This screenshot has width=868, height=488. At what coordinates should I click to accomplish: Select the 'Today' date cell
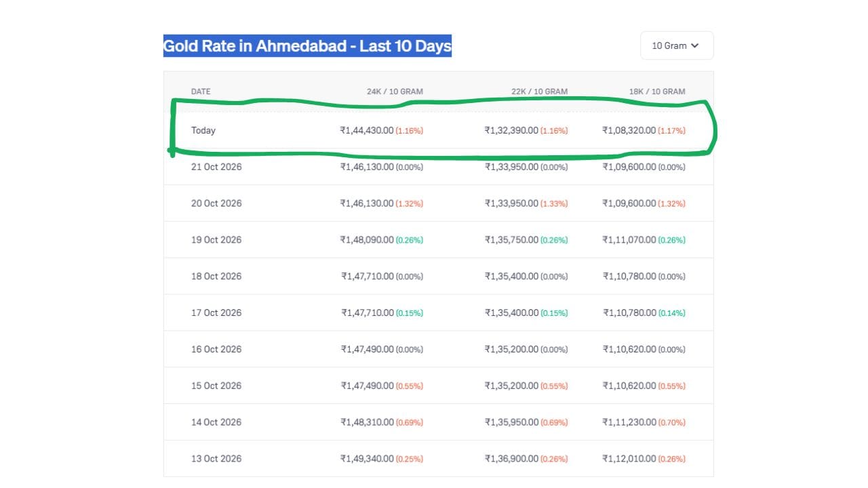(203, 130)
